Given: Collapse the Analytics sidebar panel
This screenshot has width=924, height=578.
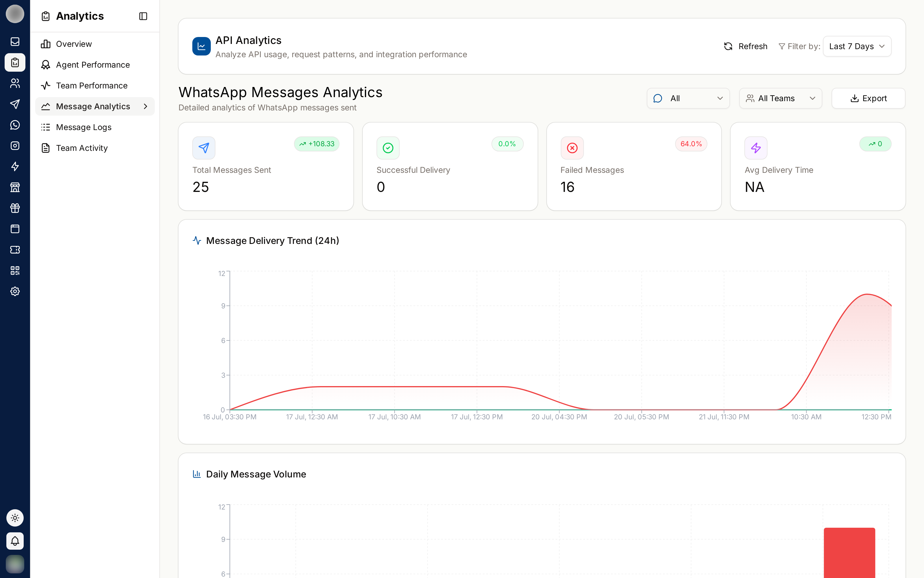Looking at the screenshot, I should click(x=143, y=16).
